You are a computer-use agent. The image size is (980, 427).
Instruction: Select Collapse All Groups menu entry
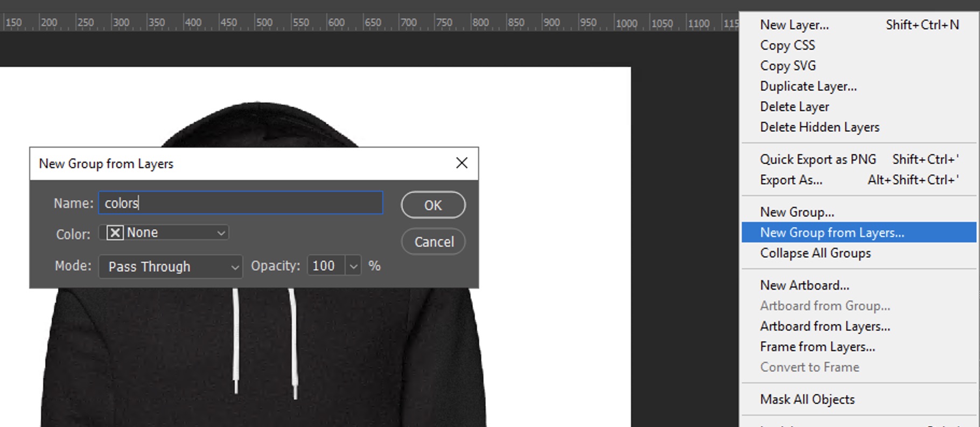(x=815, y=253)
